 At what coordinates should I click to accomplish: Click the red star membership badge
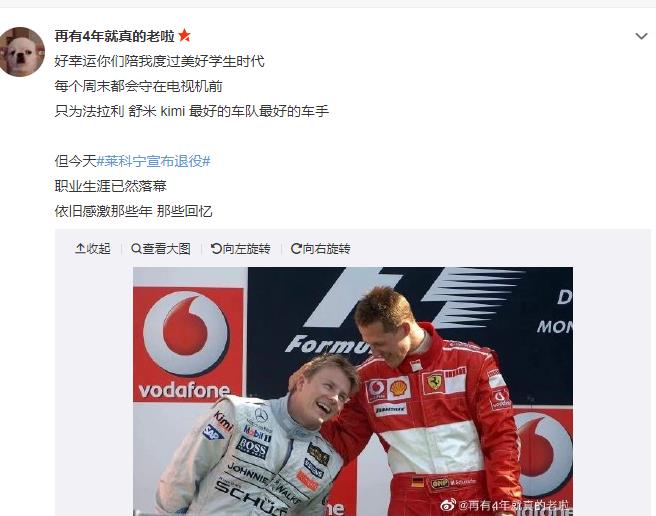[184, 36]
